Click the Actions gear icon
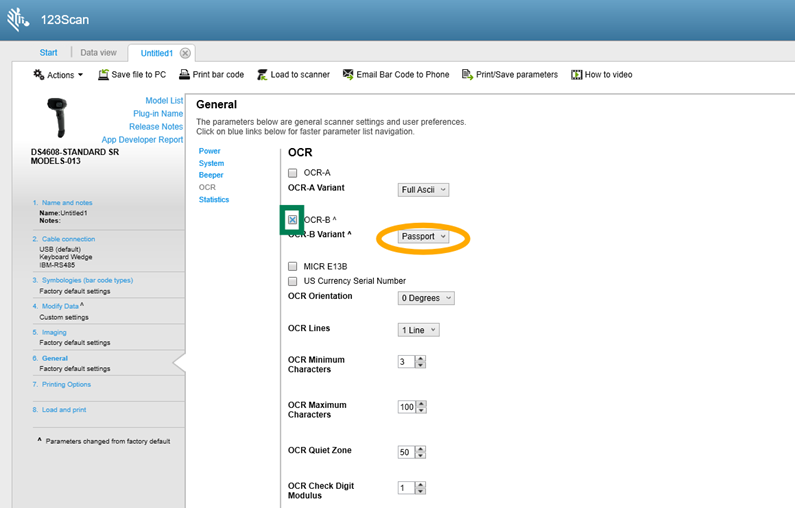The image size is (795, 508). coord(39,75)
